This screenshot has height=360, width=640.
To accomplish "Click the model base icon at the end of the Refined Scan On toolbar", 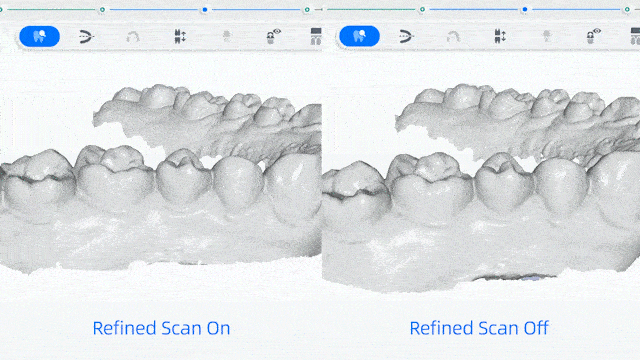I will [316, 36].
